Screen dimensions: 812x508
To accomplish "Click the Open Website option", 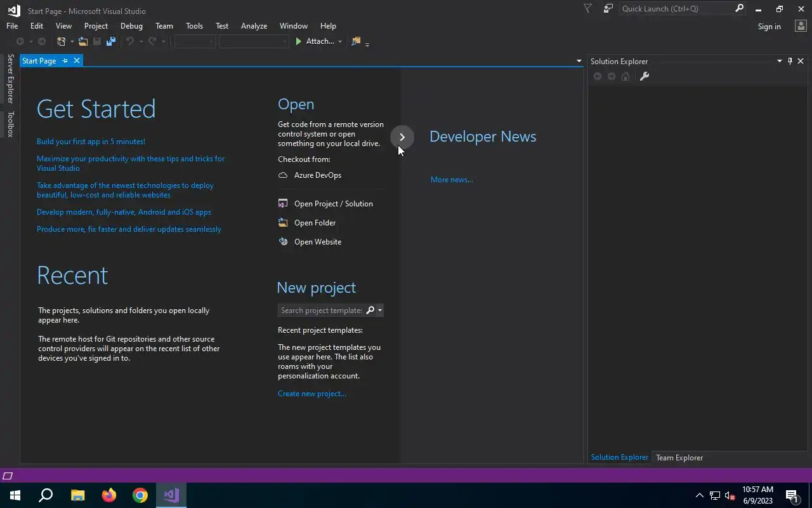I will click(310, 242).
